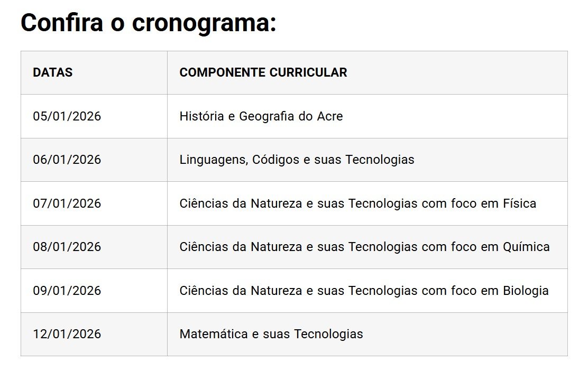
Task: Select the COMPONENTE CURRICULAR column header
Action: coord(263,73)
